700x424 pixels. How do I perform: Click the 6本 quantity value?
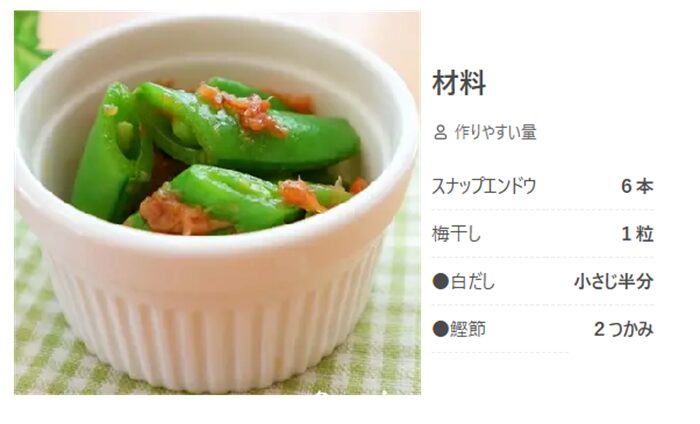point(637,186)
